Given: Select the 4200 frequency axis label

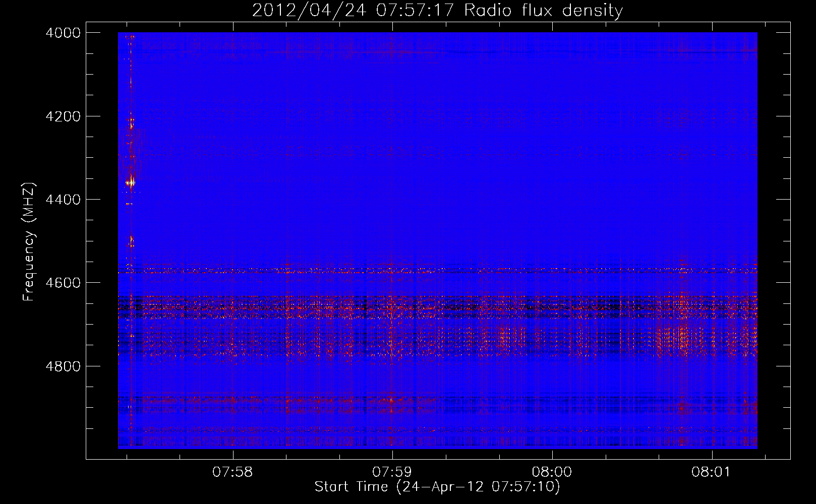Looking at the screenshot, I should pos(63,116).
